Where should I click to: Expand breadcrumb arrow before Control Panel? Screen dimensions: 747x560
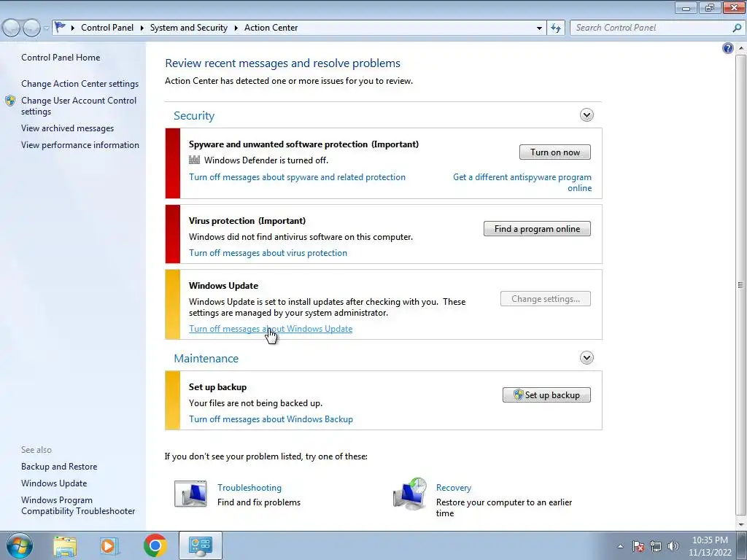pos(73,28)
